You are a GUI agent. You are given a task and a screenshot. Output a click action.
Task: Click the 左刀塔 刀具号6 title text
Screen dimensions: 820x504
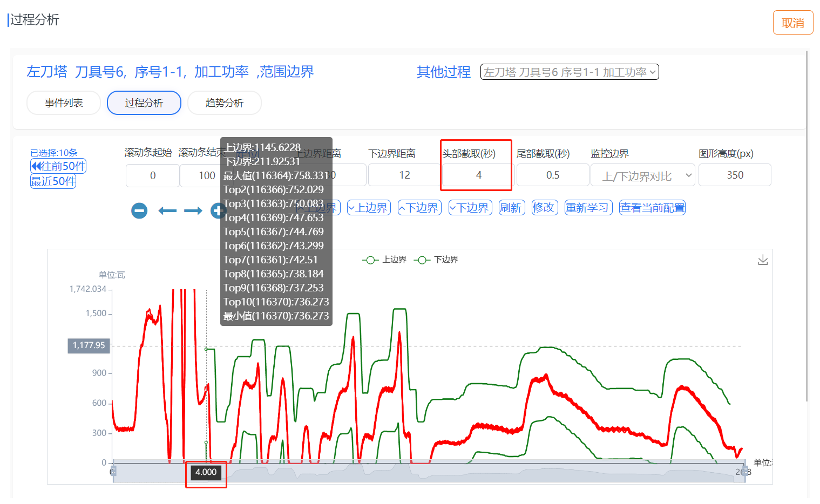pyautogui.click(x=76, y=72)
